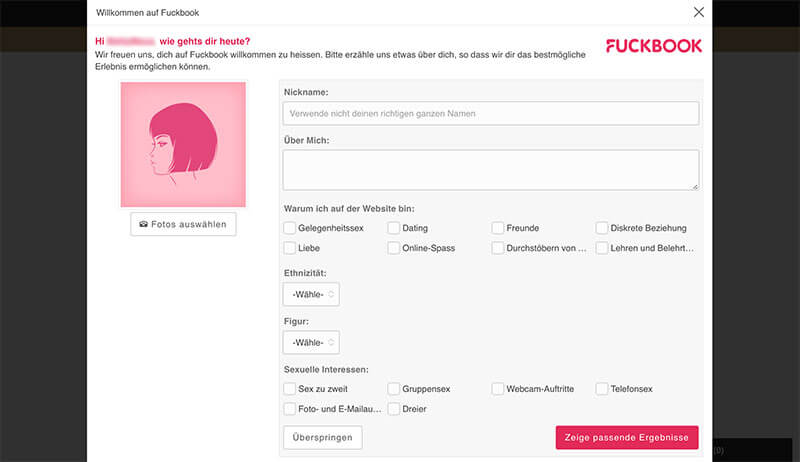This screenshot has height=462, width=800.
Task: Click the Überspringen button
Action: [323, 438]
